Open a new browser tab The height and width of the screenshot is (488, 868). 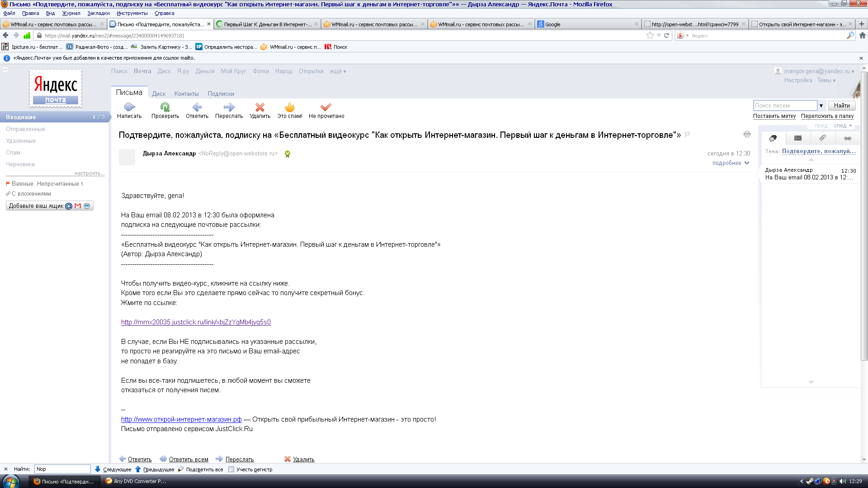click(862, 24)
